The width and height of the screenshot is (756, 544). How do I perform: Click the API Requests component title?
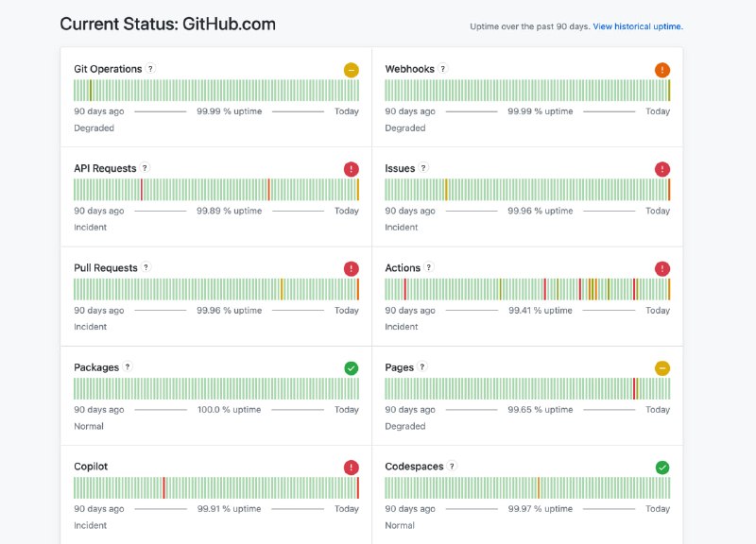pos(105,168)
